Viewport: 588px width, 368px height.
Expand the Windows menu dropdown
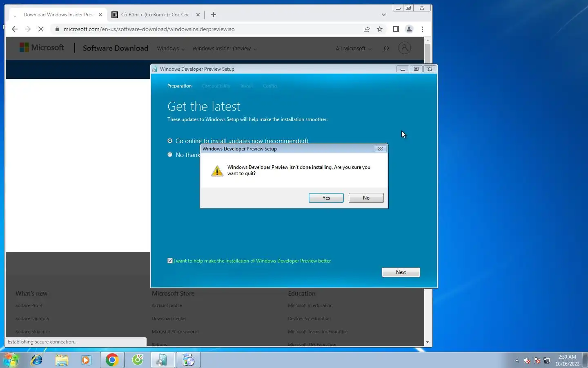(x=171, y=49)
